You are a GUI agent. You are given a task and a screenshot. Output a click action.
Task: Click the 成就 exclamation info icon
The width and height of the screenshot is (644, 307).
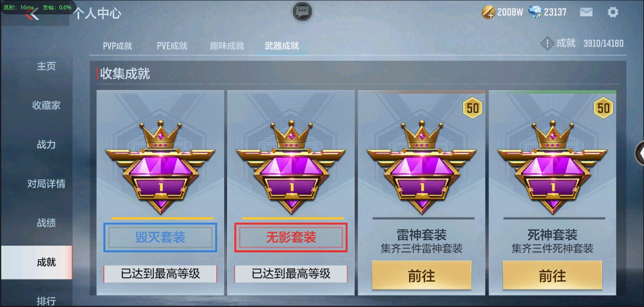coord(547,43)
